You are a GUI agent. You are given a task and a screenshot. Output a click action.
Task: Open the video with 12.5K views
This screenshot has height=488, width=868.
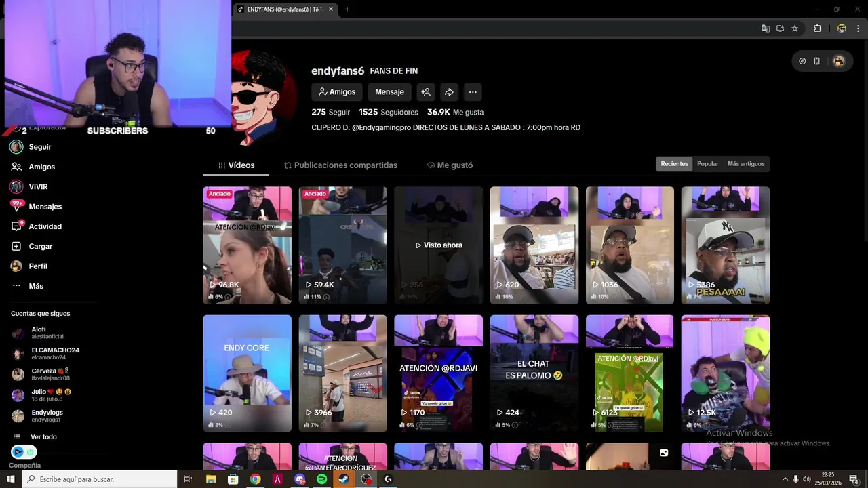726,373
